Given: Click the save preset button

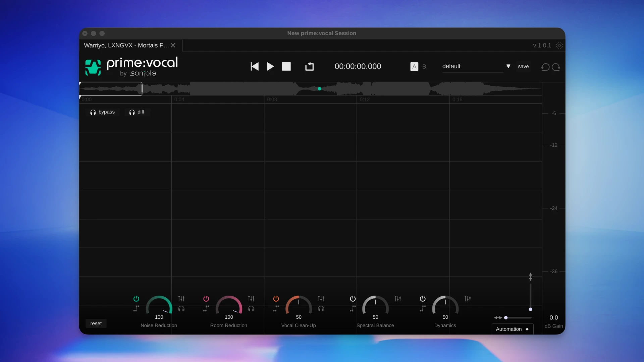Looking at the screenshot, I should 523,66.
